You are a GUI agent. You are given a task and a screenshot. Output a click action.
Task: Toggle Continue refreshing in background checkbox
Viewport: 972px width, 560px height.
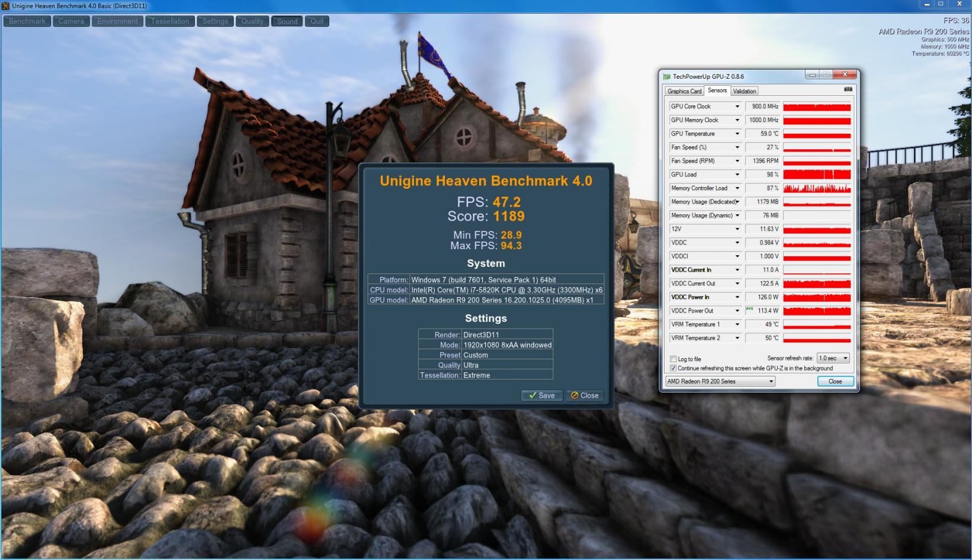click(x=673, y=368)
